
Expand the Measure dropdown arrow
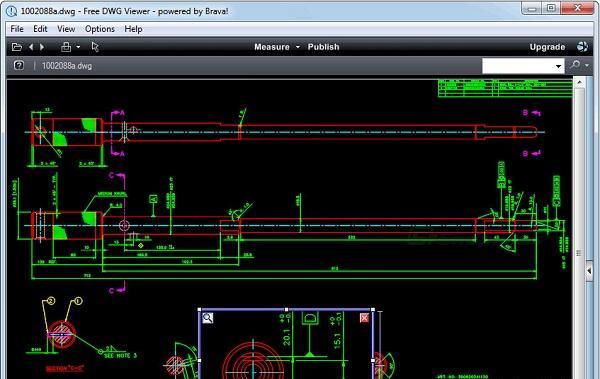(298, 47)
